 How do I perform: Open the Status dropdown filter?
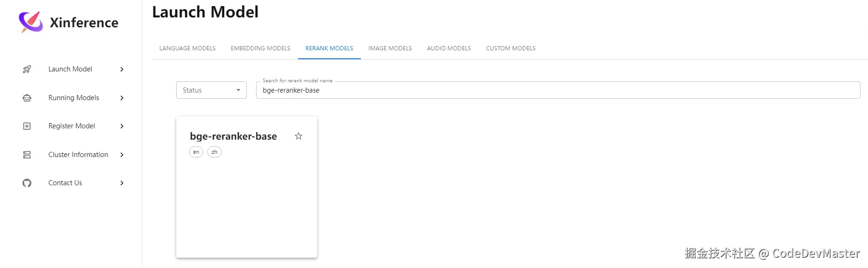tap(211, 90)
